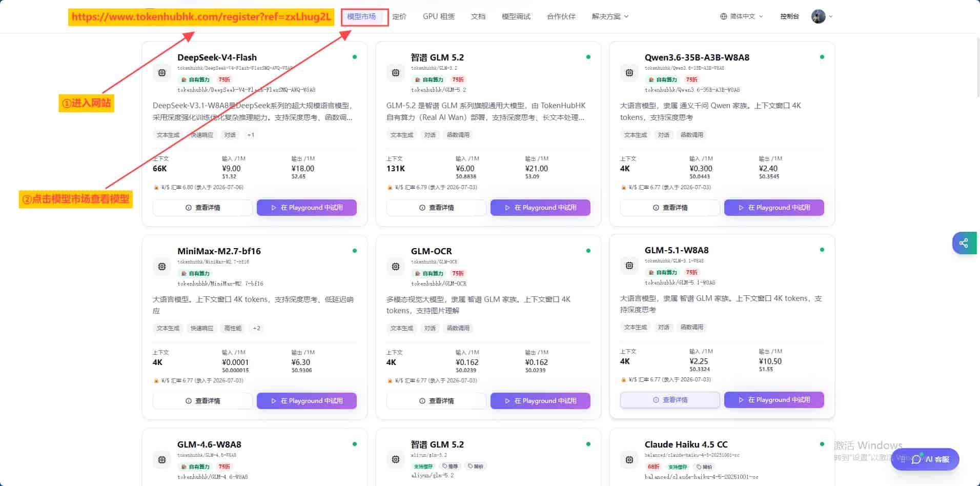Screen dimensions: 980x486
Task: Click the user avatar in header
Action: point(819,16)
